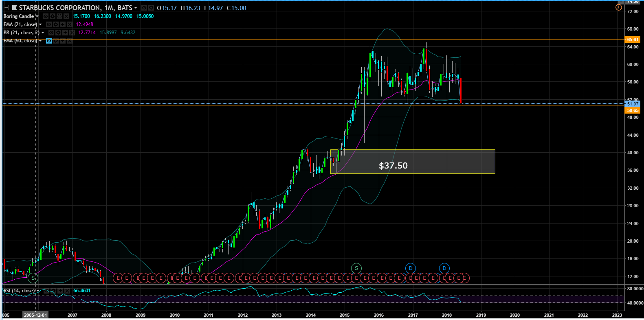Screen dimensions: 644x320
Task: Hide the BB (21, close, 2) bands
Action: click(x=51, y=33)
